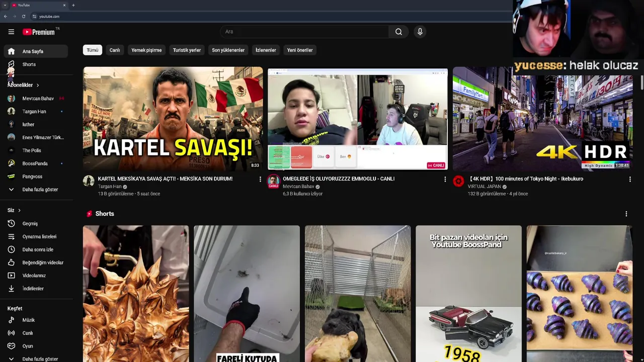Select the Turistik yerler filter chip
This screenshot has width=644, height=362.
[187, 50]
